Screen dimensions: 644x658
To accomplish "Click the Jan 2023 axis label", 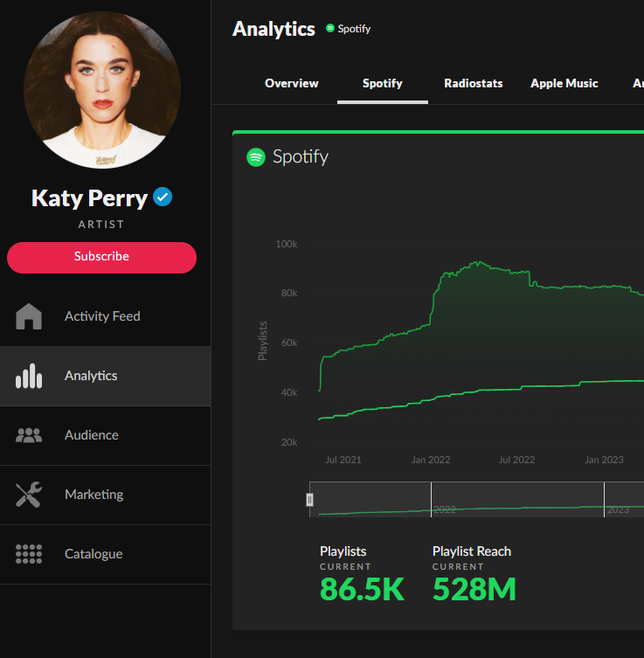I will (604, 460).
